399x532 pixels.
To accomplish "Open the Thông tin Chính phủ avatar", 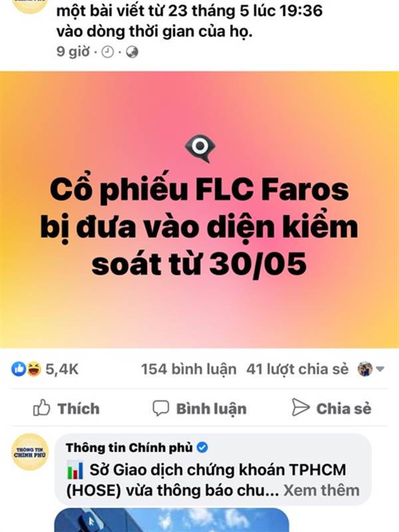I will tap(31, 452).
